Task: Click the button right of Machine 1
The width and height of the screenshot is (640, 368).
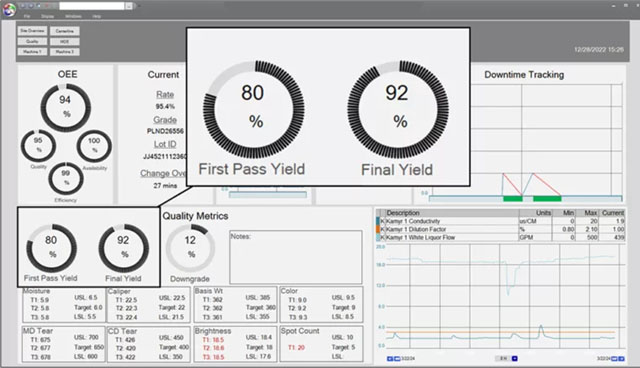Action: [x=64, y=52]
